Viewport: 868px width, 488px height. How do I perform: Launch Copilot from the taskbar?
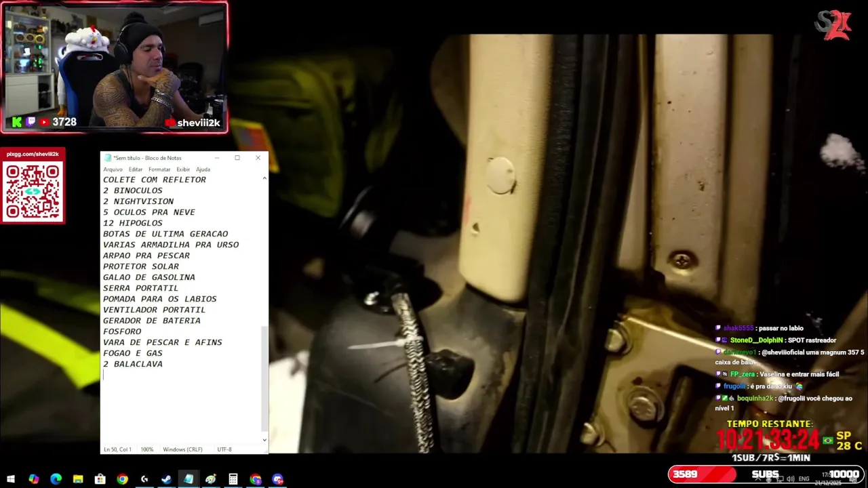click(34, 479)
